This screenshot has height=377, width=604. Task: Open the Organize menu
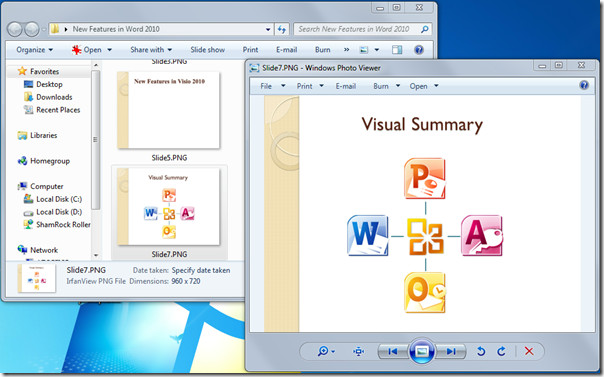(35, 50)
